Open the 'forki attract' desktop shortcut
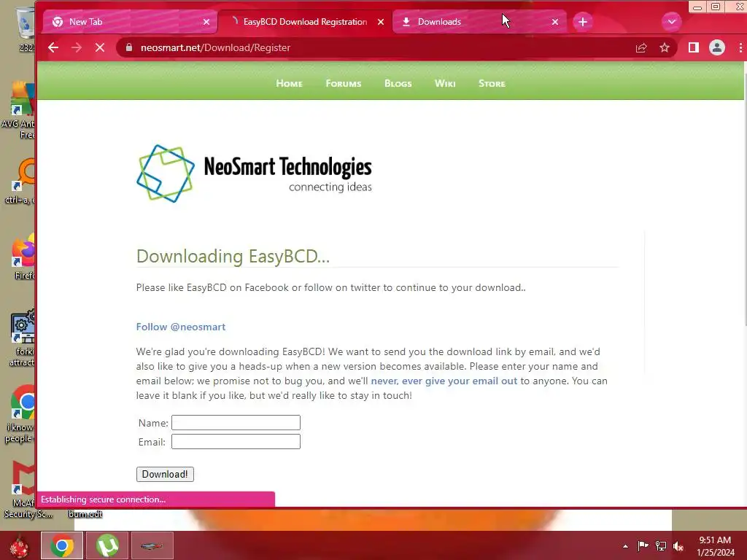The width and height of the screenshot is (747, 560). (x=23, y=338)
